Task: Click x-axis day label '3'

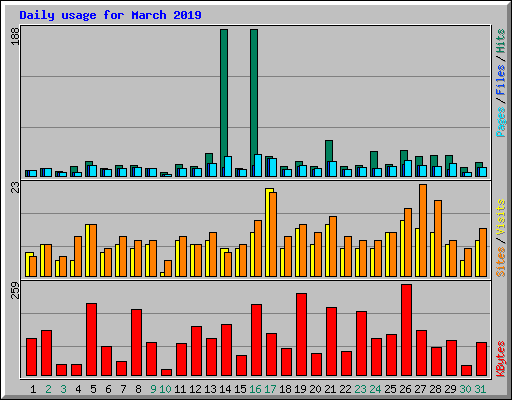Action: tap(63, 389)
